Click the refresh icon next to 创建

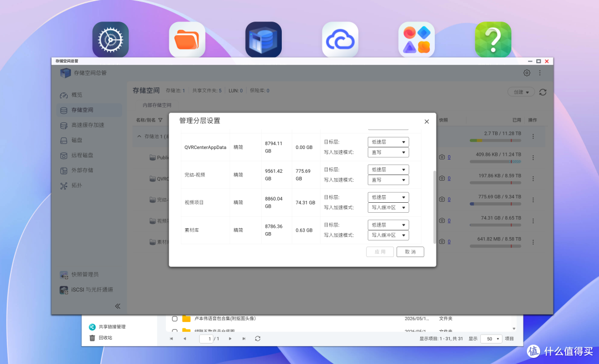(x=543, y=92)
